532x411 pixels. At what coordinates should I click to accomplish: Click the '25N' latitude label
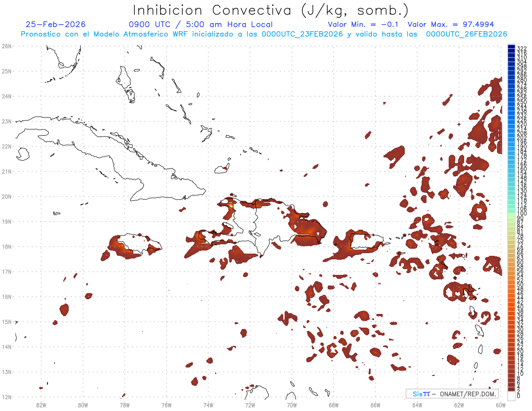tap(6, 71)
